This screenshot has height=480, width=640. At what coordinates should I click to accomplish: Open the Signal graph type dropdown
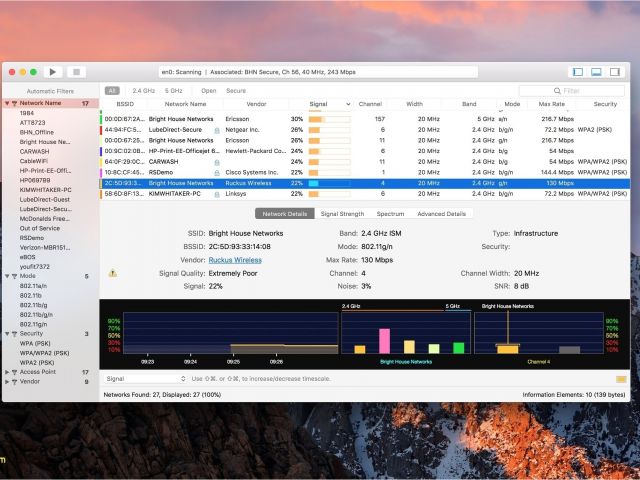[145, 379]
